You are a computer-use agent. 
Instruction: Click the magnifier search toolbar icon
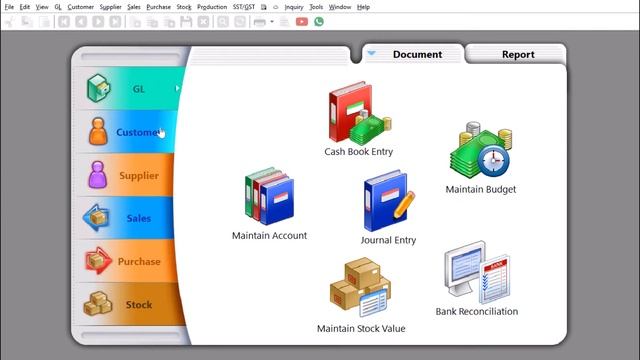point(223,22)
